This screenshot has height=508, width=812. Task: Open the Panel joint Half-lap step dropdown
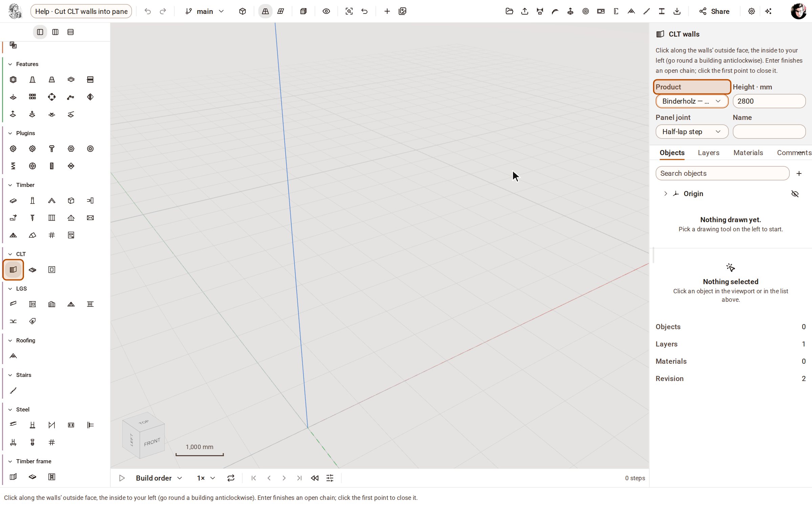(x=692, y=132)
